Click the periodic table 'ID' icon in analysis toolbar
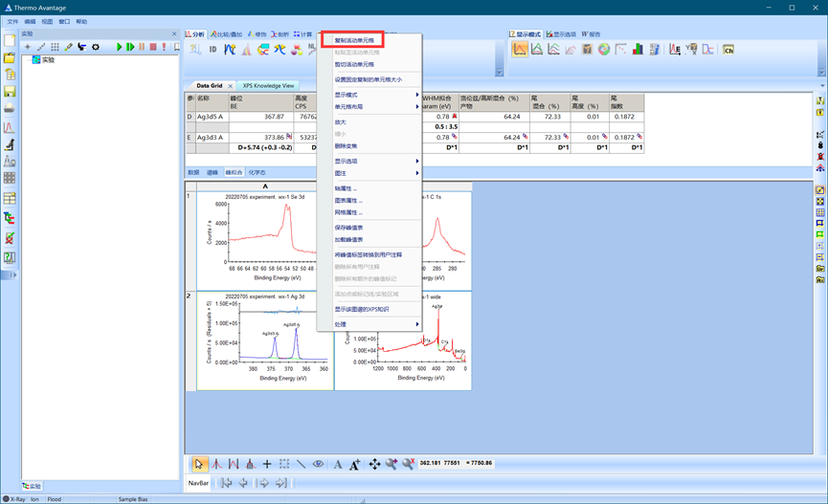This screenshot has width=828, height=504. tap(213, 50)
